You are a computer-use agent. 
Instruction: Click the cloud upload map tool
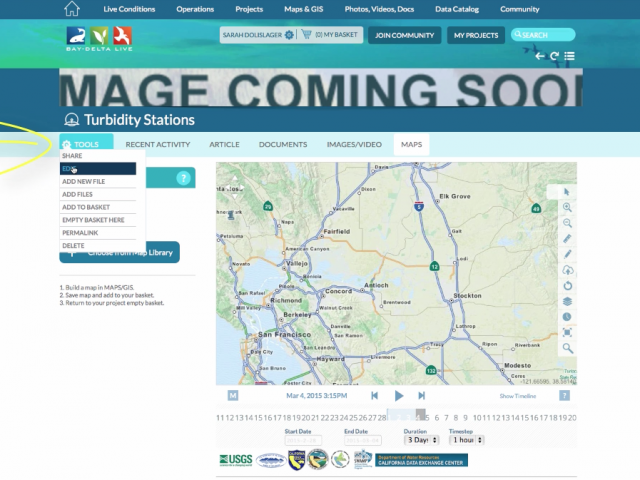pos(567,270)
